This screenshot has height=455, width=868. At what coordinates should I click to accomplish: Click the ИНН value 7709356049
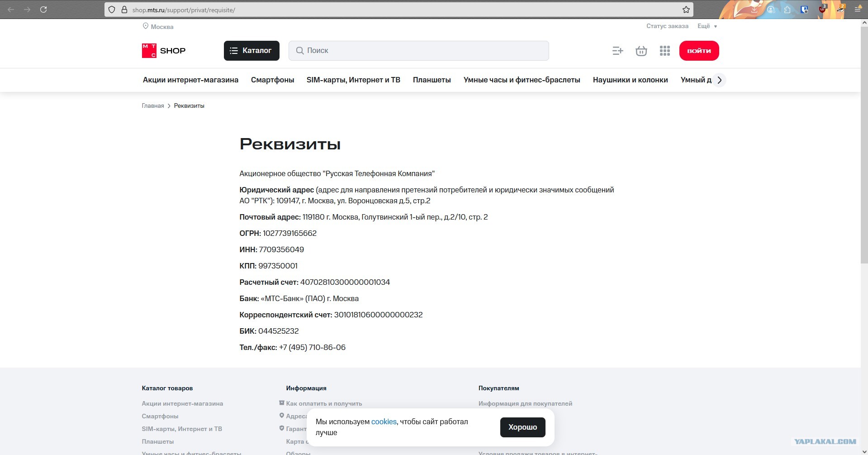click(x=281, y=249)
